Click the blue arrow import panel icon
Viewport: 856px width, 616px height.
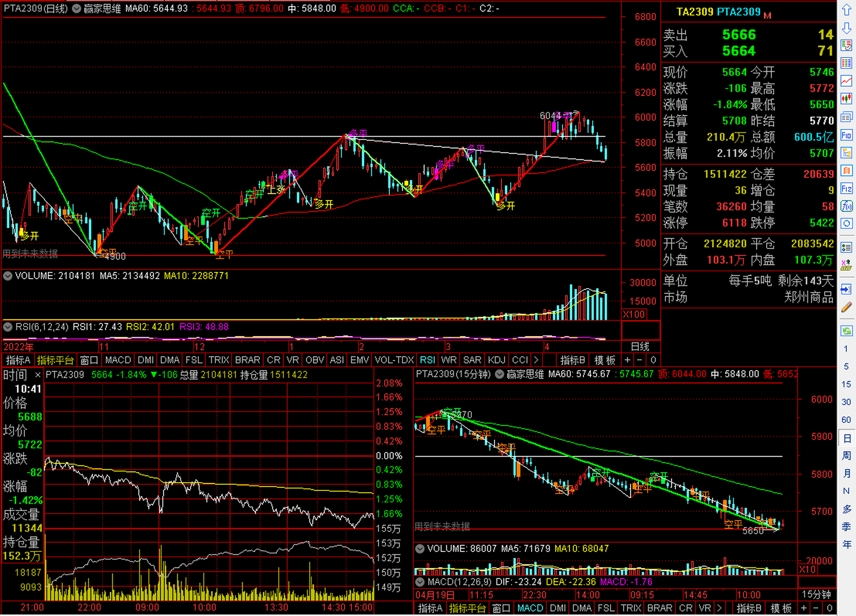point(846,289)
